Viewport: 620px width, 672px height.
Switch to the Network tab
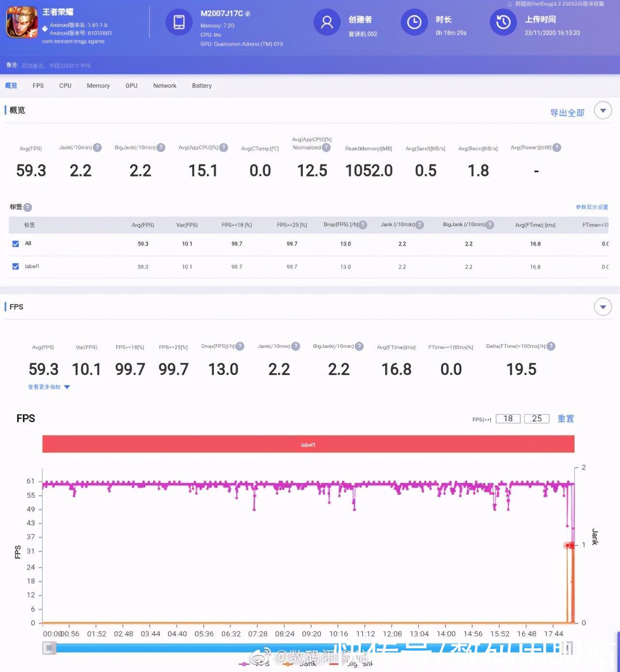click(x=164, y=86)
